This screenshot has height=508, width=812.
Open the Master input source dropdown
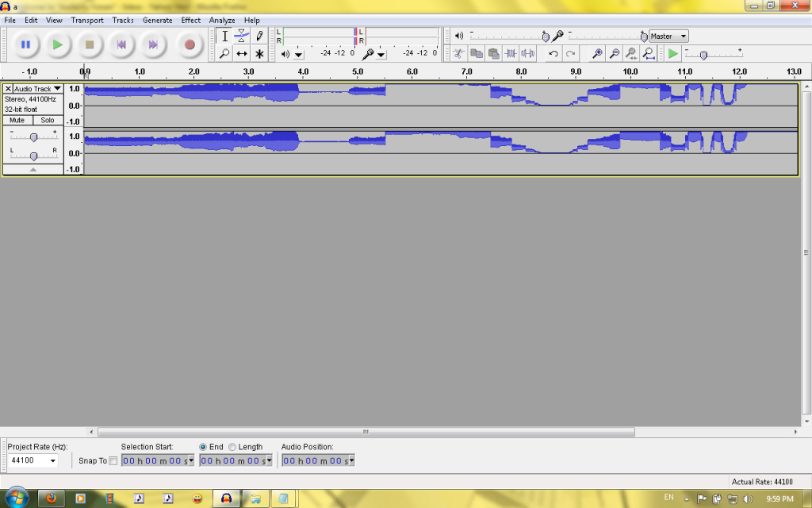[x=684, y=37]
